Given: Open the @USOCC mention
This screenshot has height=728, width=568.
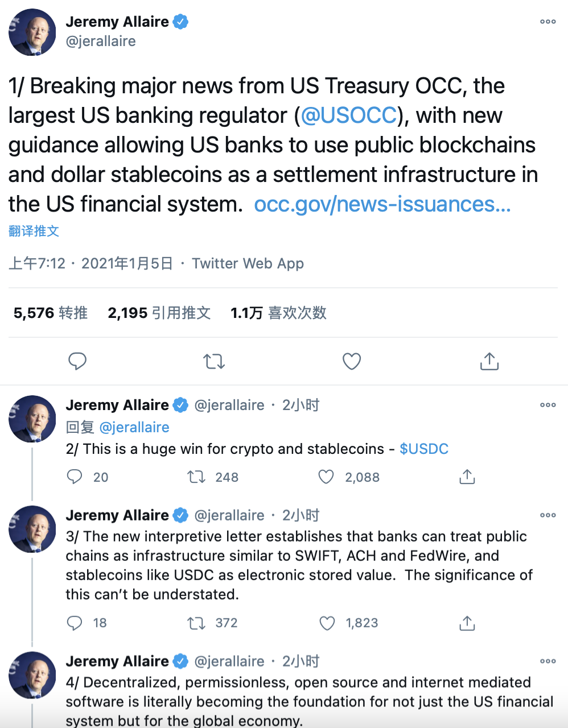Looking at the screenshot, I should [x=349, y=115].
